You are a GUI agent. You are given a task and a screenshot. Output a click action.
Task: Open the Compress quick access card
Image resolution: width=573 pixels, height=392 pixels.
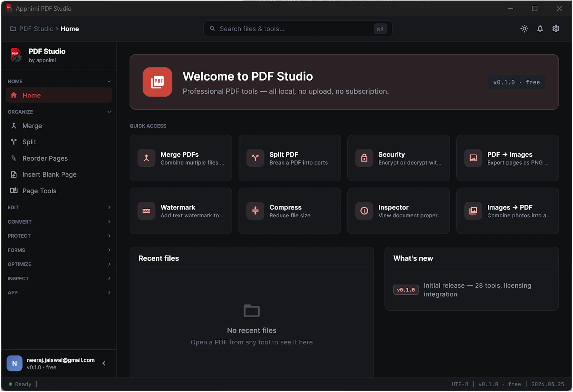(x=290, y=211)
